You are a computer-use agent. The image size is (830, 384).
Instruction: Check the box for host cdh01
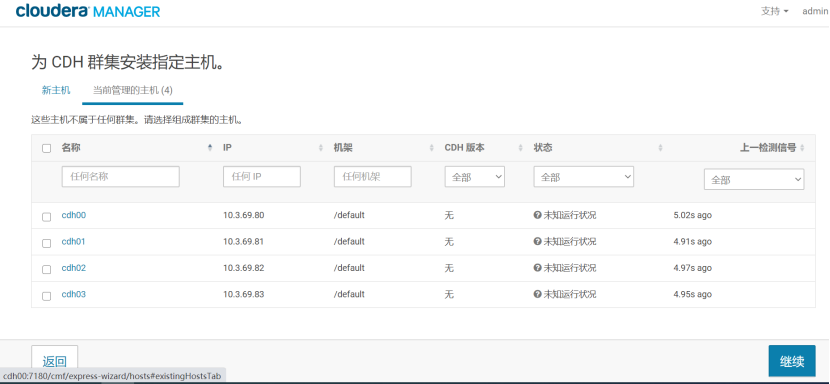(47, 243)
